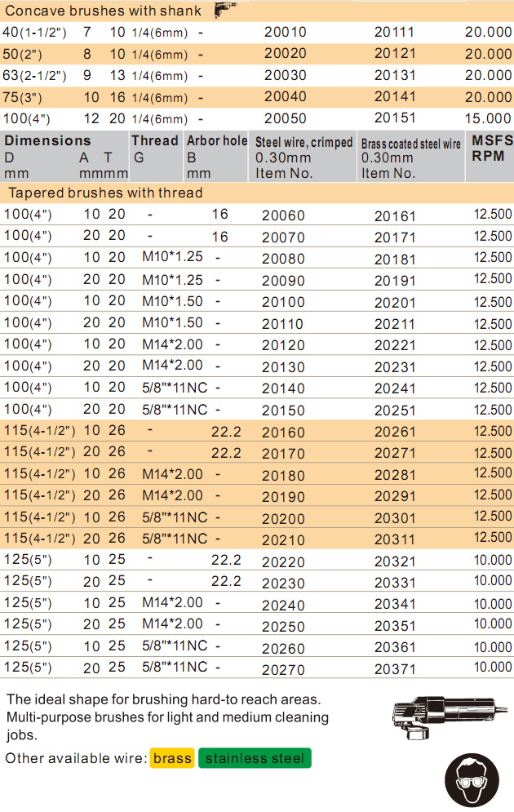The width and height of the screenshot is (514, 812).
Task: Select item number 20130
Action: [x=283, y=367]
